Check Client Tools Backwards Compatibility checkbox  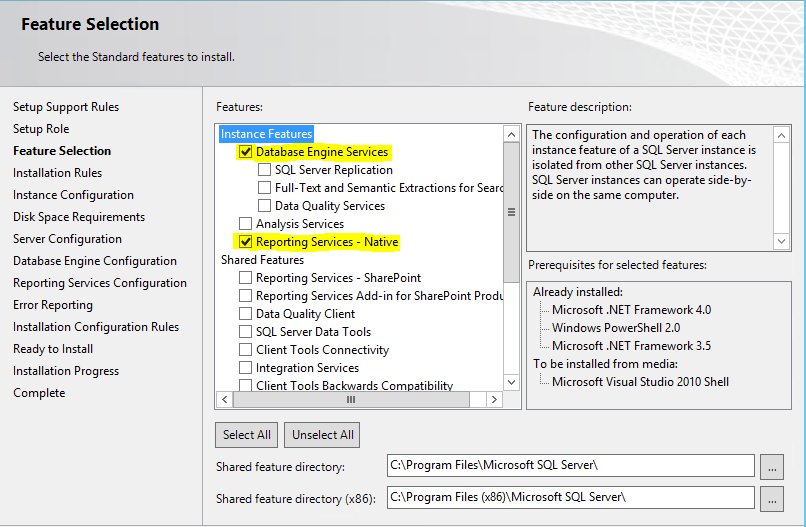246,385
